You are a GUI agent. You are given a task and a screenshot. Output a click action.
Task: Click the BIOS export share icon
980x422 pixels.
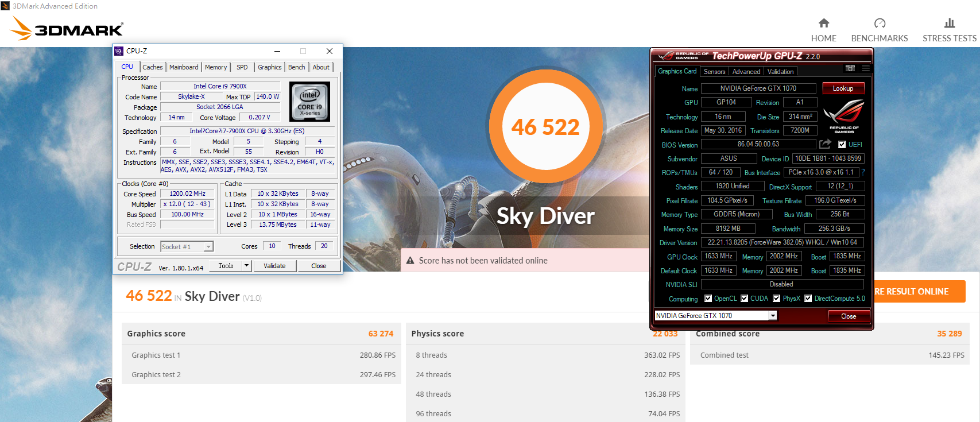point(825,144)
